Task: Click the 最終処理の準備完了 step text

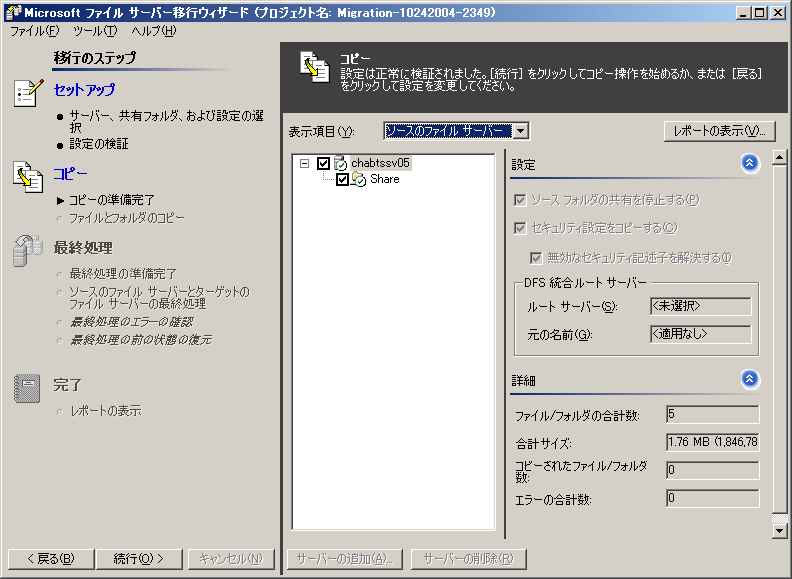Action: coord(123,274)
